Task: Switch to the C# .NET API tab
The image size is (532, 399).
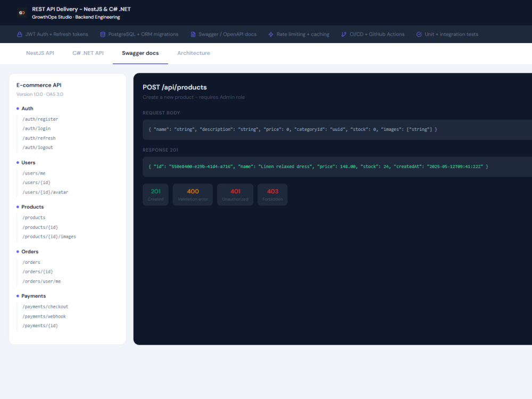Action: coord(88,53)
